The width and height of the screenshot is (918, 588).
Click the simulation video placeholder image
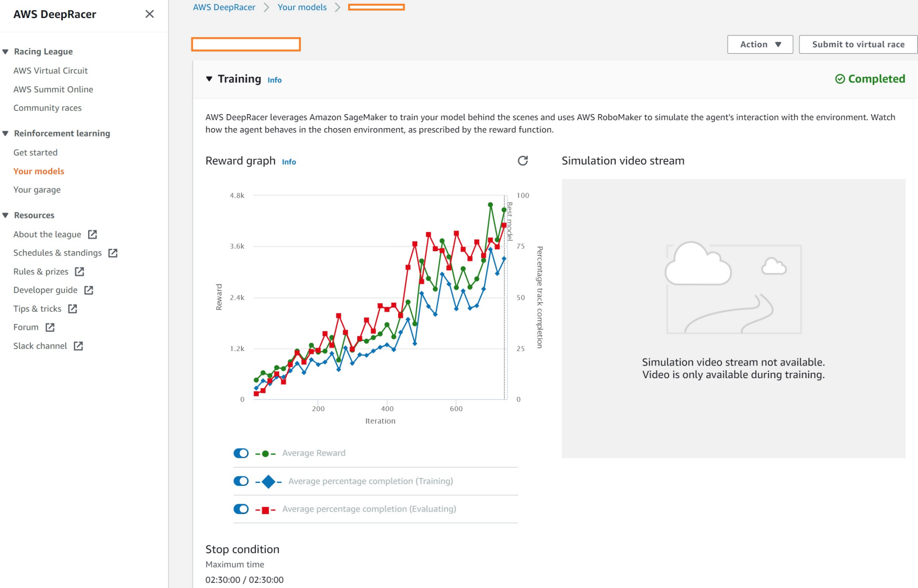tap(734, 288)
